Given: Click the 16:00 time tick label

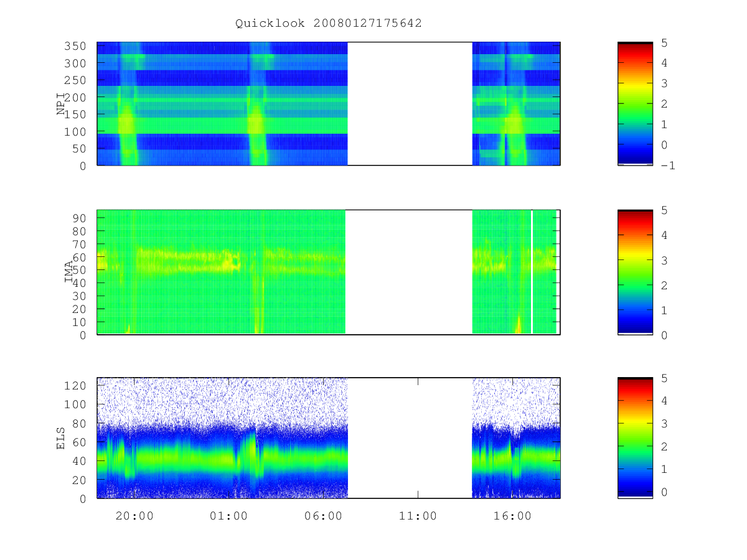Looking at the screenshot, I should (x=512, y=516).
